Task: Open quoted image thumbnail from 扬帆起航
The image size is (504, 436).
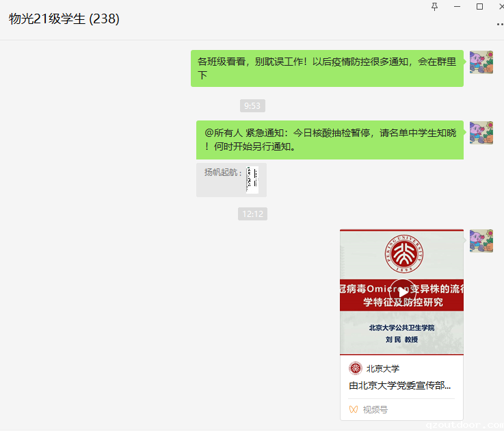Action: (252, 180)
